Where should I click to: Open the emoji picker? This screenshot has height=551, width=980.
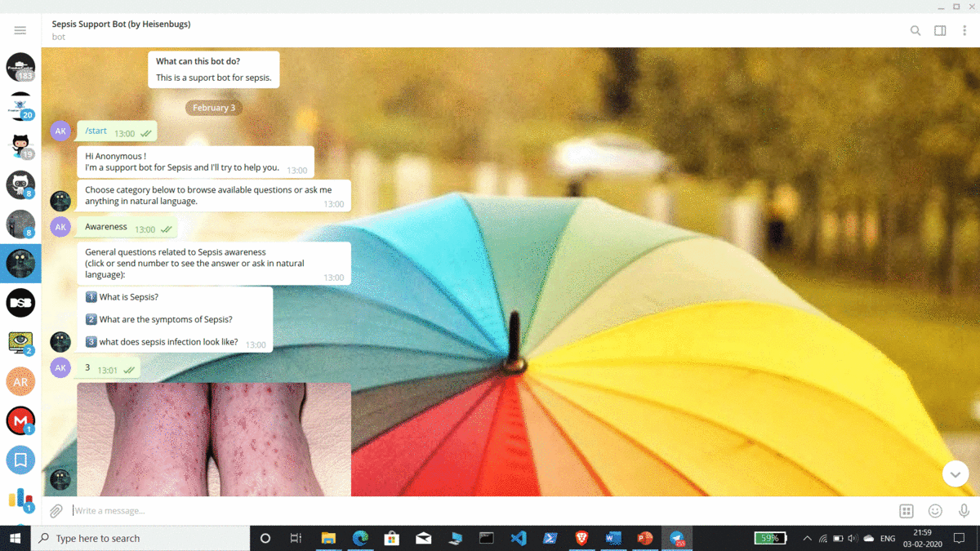(935, 511)
